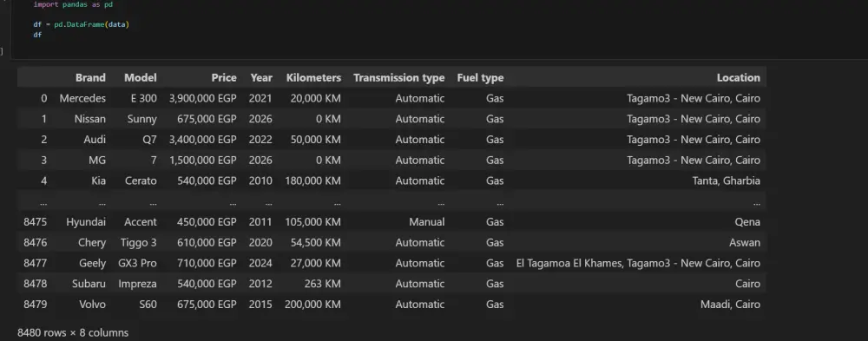Select the Kia brand cell
Image resolution: width=868 pixels, height=341 pixels.
click(98, 181)
